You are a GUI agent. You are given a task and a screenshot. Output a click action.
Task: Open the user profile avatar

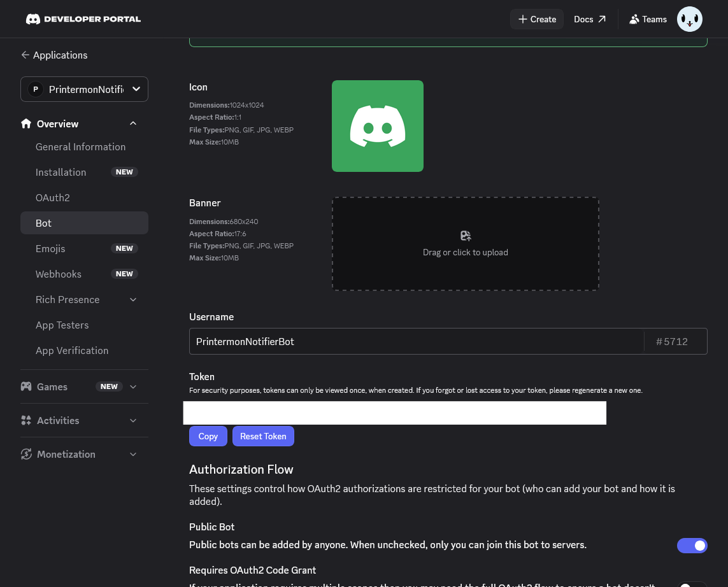[689, 19]
